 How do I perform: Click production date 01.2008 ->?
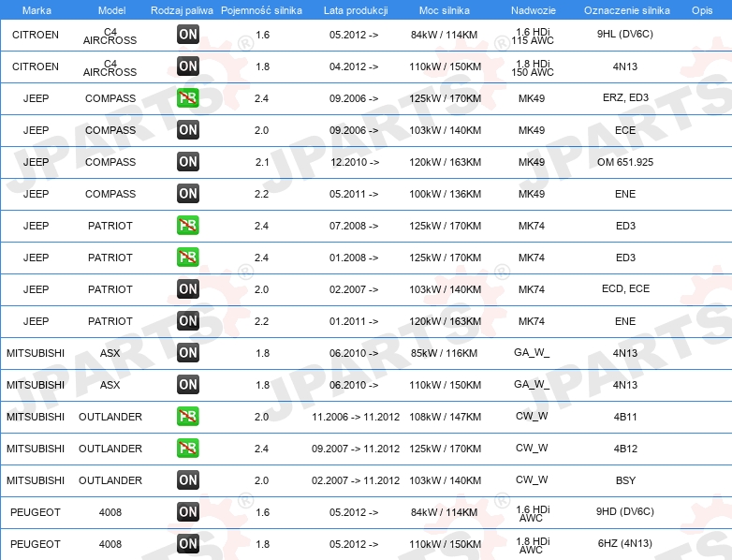354,258
